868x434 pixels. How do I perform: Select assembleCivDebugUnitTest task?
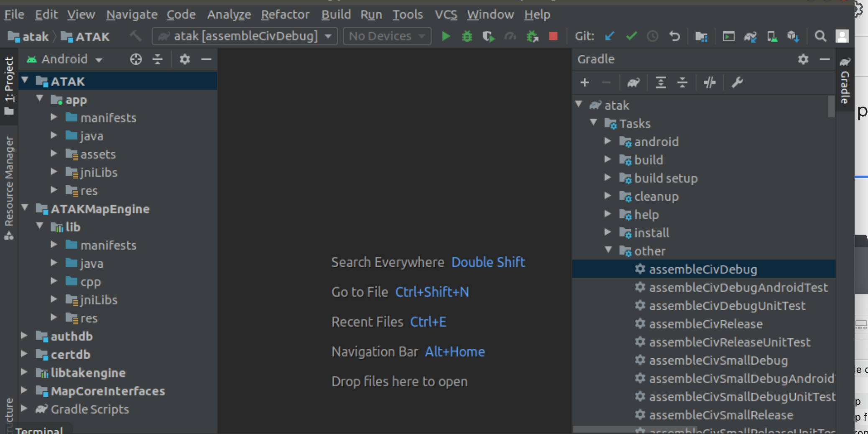pyautogui.click(x=727, y=306)
